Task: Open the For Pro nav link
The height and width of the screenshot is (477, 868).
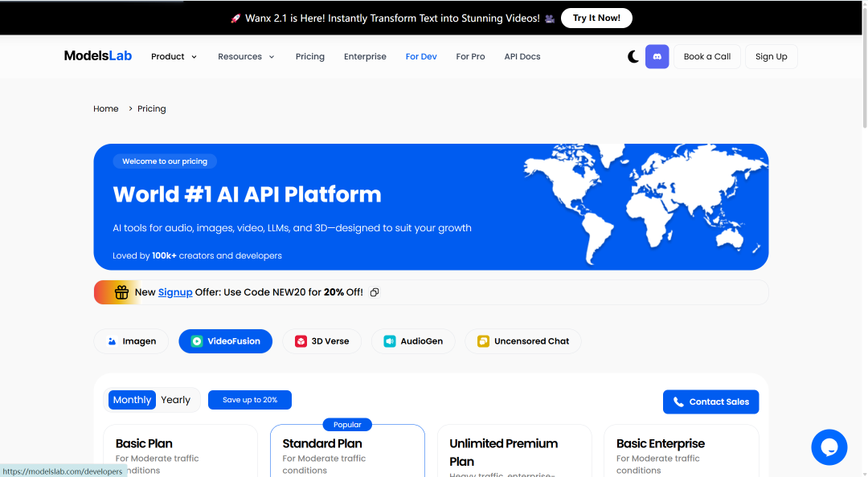Action: [x=470, y=56]
